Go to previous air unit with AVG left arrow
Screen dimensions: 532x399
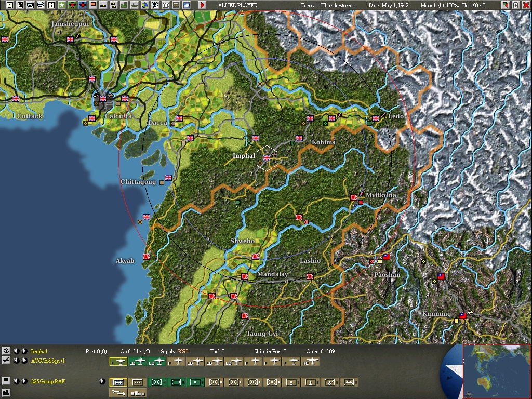(x=16, y=361)
